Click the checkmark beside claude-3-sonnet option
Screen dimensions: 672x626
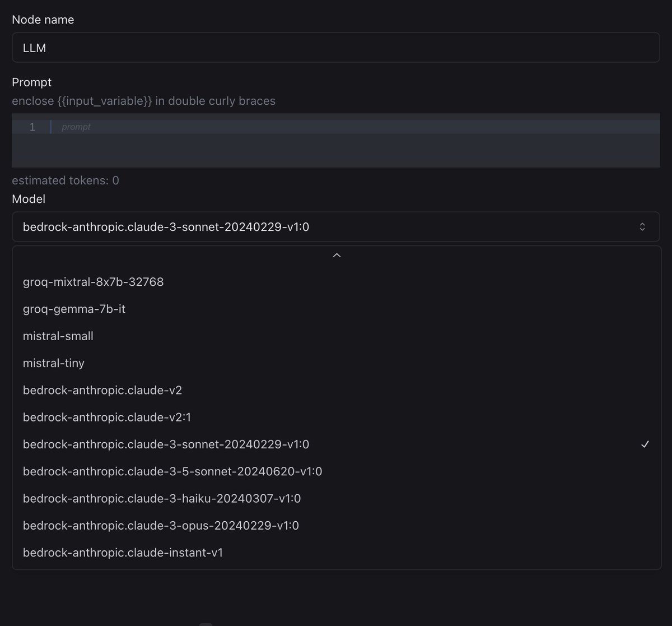pos(645,444)
